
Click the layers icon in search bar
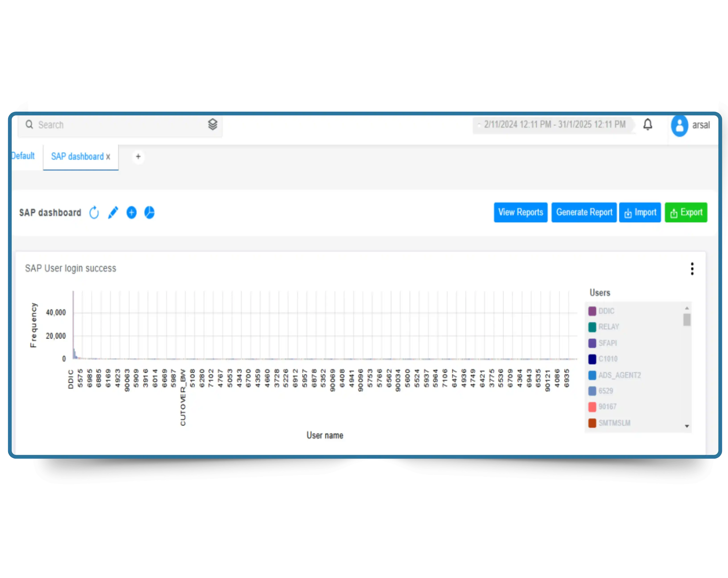(x=212, y=124)
